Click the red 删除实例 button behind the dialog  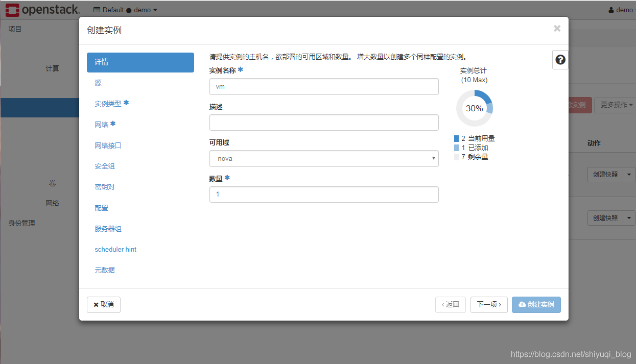[580, 105]
